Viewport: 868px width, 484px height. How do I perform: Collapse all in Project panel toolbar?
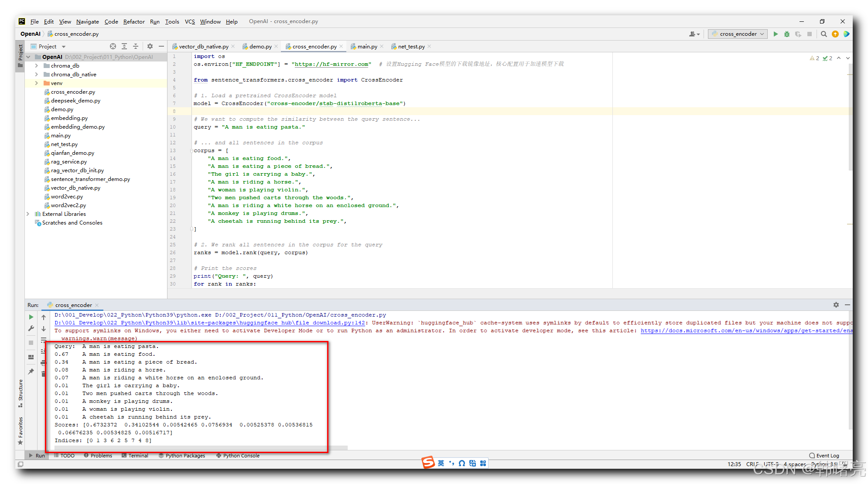(136, 46)
